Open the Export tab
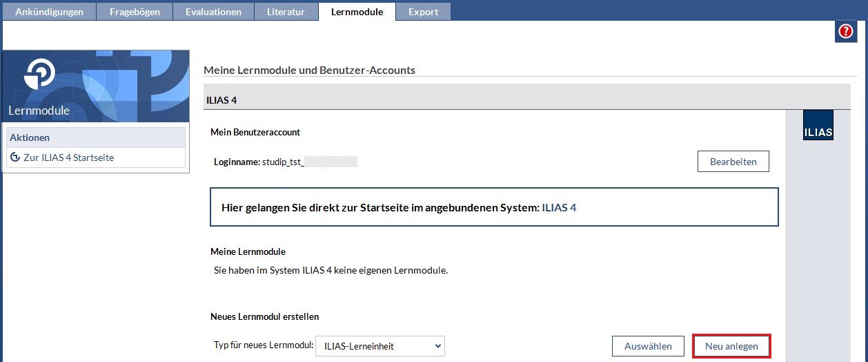Image resolution: width=868 pixels, height=362 pixels. 423,12
